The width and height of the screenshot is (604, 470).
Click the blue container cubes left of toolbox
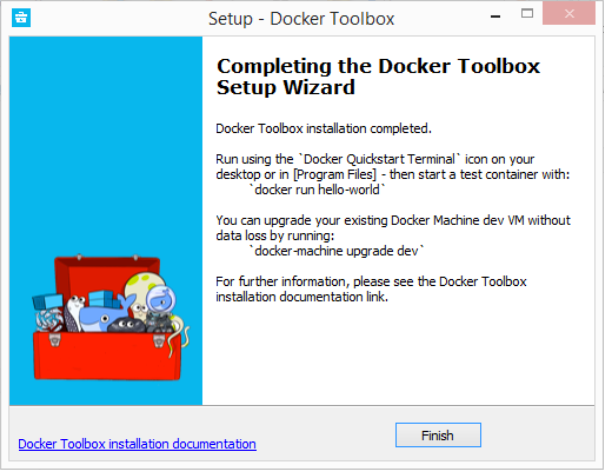(x=47, y=301)
